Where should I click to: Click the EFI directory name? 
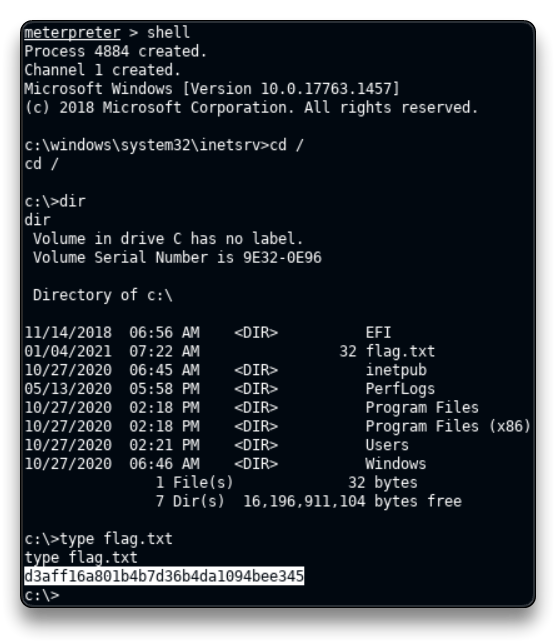[x=378, y=333]
